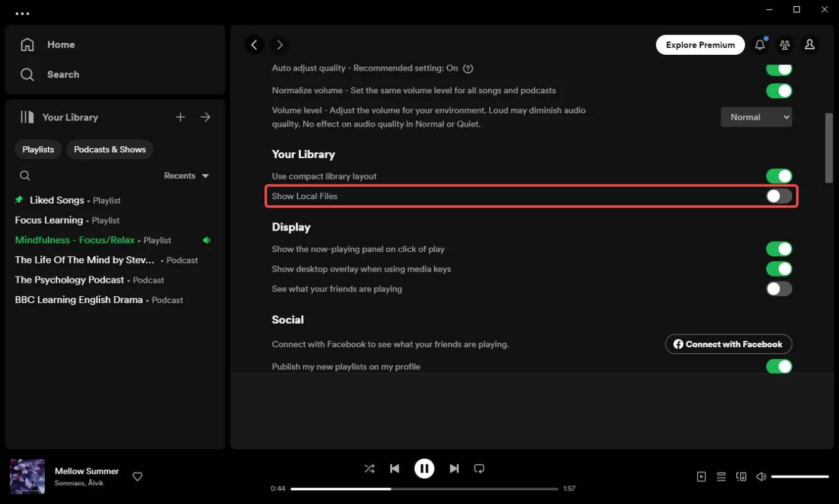839x504 pixels.
Task: Click the song progress bar
Action: 424,489
